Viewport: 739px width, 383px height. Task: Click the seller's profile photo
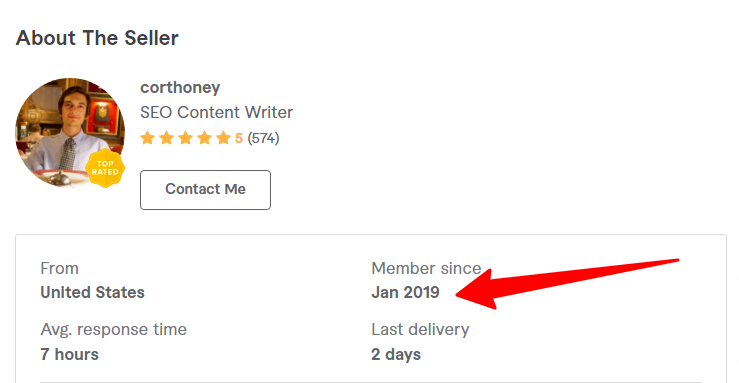click(70, 132)
